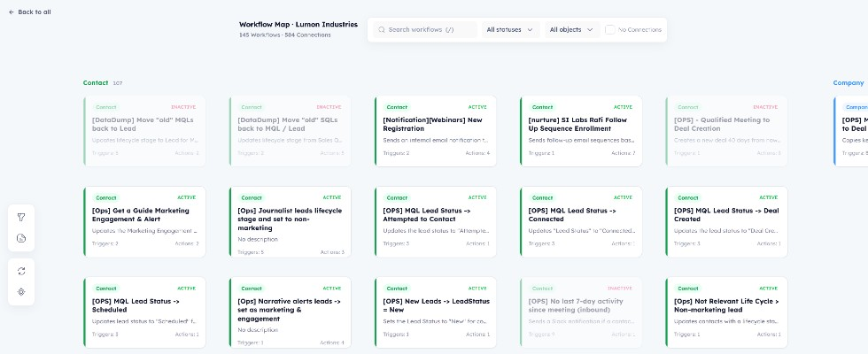This screenshot has width=868, height=354.
Task: Open the filter funnel tool
Action: click(21, 218)
